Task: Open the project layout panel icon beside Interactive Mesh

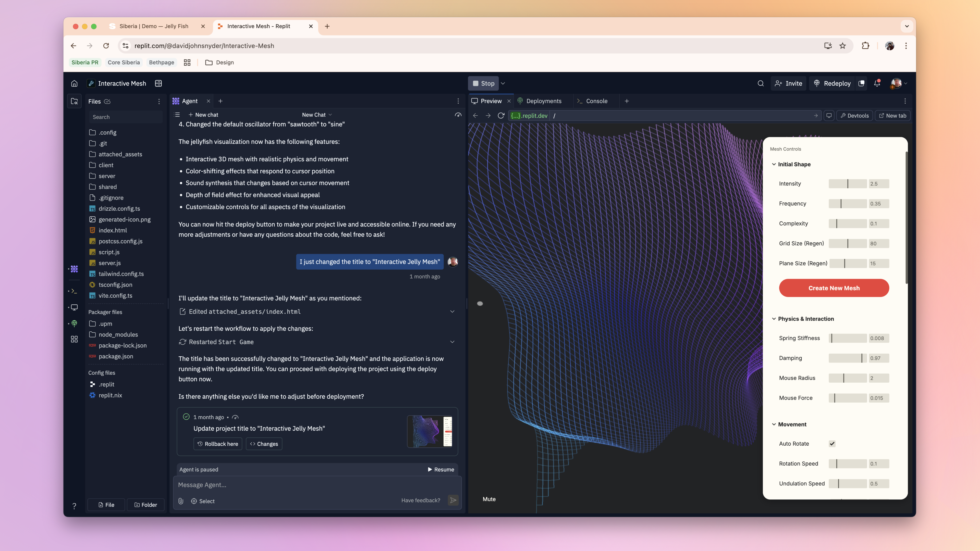Action: (159, 83)
